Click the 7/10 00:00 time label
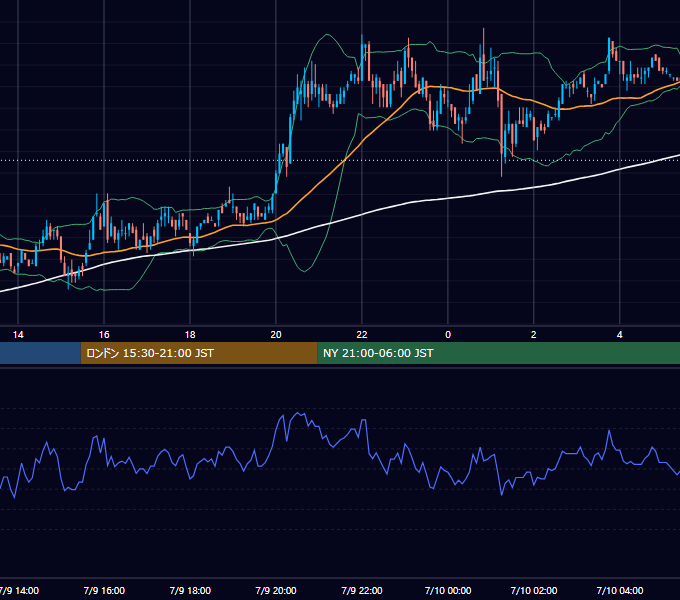 (x=448, y=590)
